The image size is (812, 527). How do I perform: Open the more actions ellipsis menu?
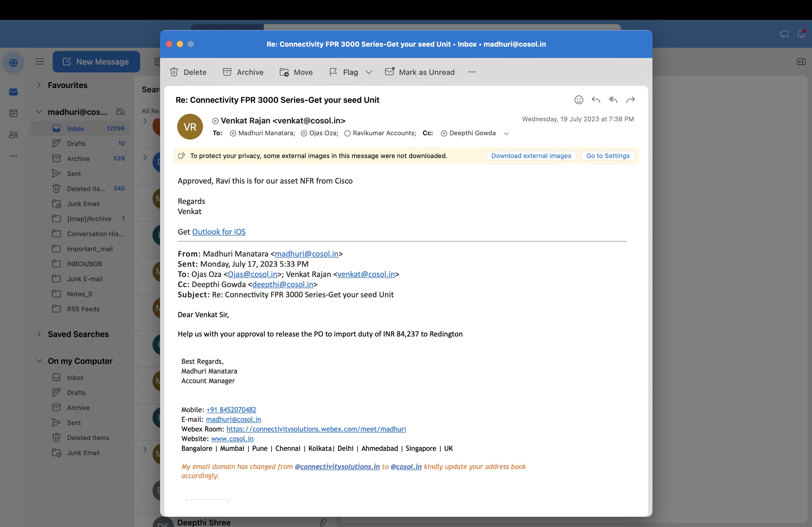472,72
